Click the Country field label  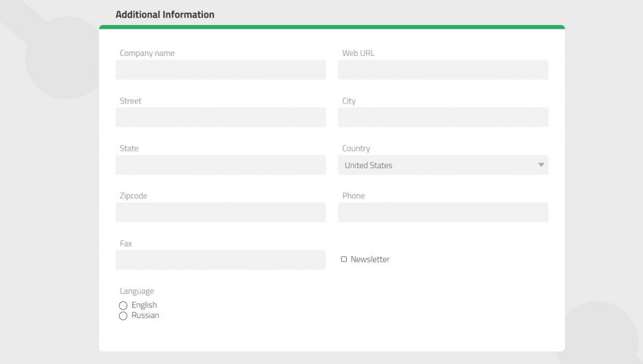356,149
